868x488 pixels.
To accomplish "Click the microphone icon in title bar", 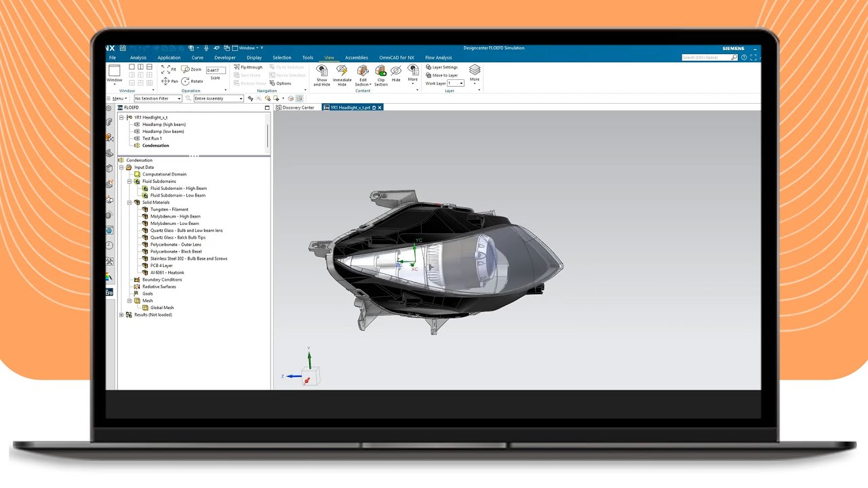I will [206, 48].
